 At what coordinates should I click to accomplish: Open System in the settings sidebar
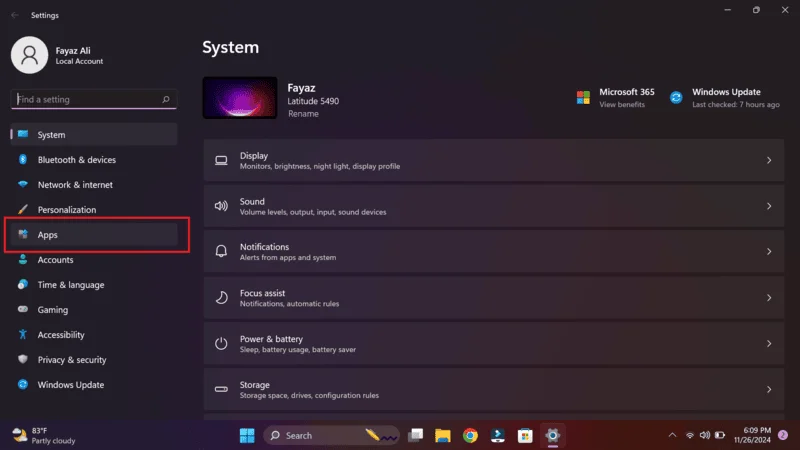pos(94,135)
